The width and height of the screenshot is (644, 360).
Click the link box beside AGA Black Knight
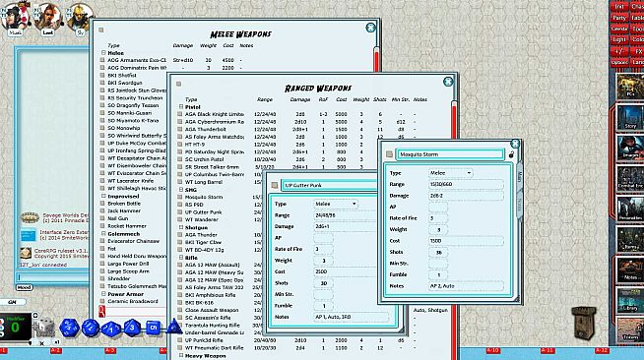click(179, 114)
